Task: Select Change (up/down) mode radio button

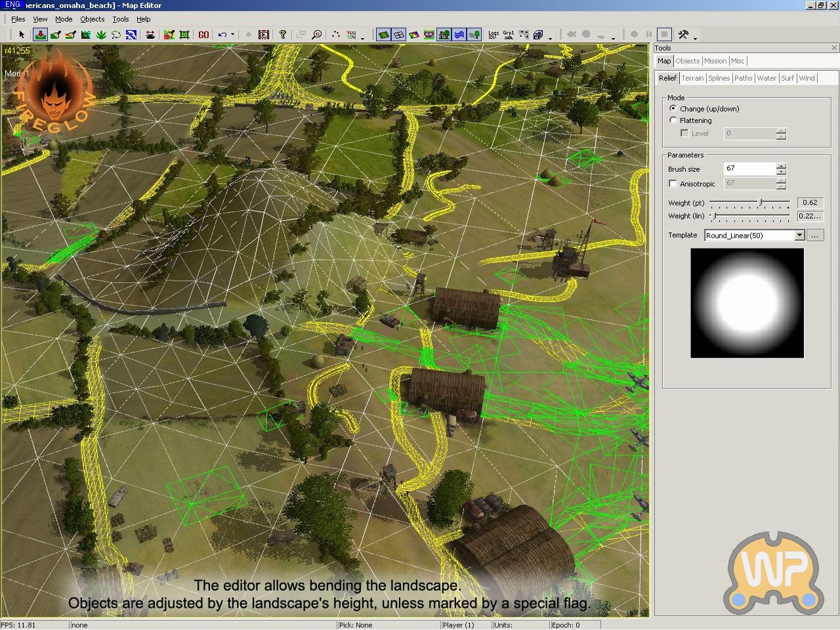Action: (673, 108)
